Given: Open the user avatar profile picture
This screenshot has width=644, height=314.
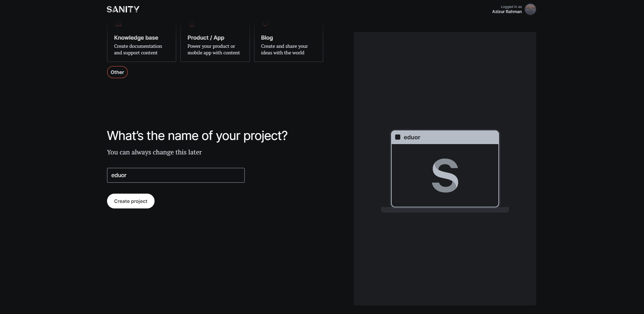Looking at the screenshot, I should tap(530, 9).
